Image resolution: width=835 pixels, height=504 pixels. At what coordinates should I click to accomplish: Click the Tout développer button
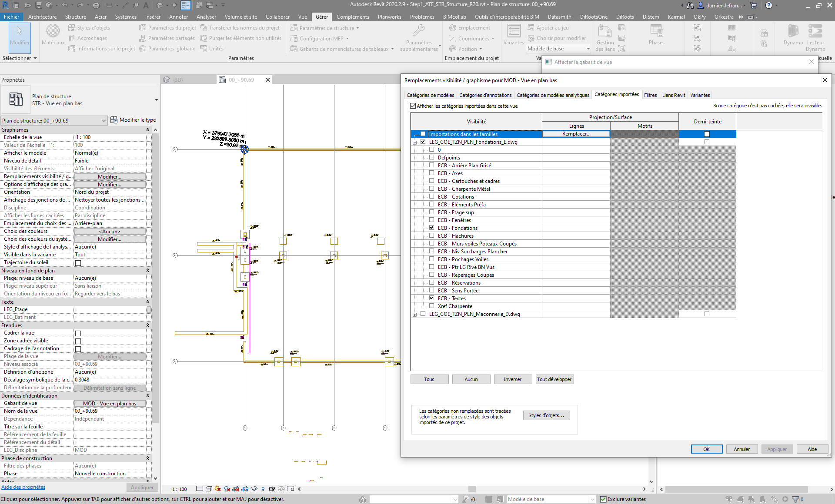(554, 379)
